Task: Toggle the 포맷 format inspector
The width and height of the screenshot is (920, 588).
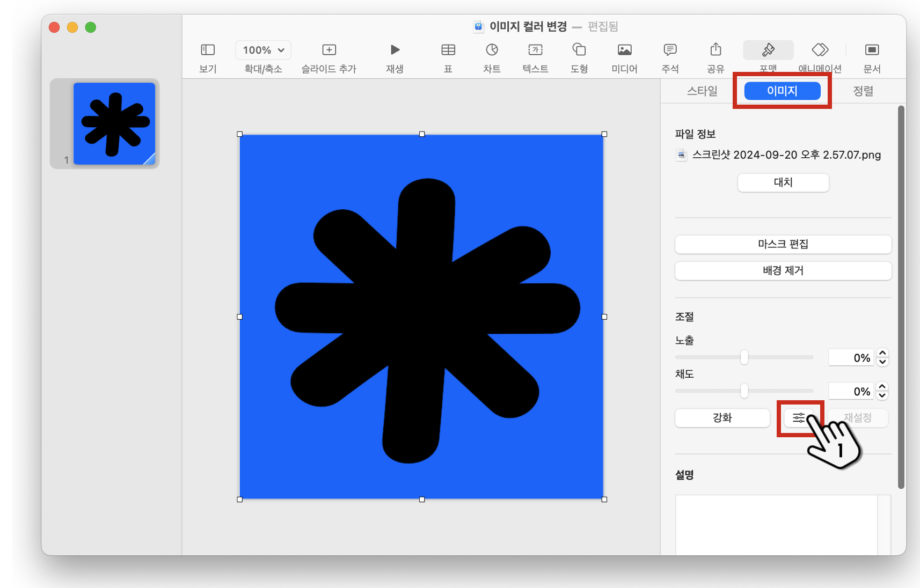Action: tap(768, 50)
